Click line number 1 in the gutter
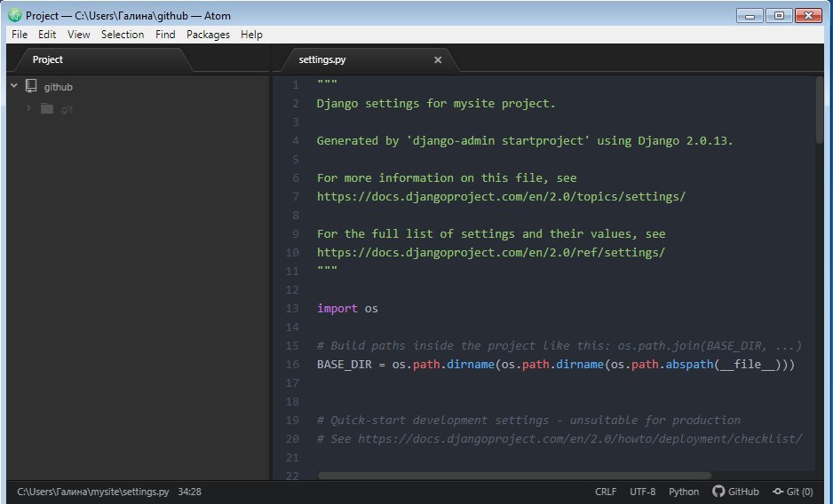 [296, 85]
